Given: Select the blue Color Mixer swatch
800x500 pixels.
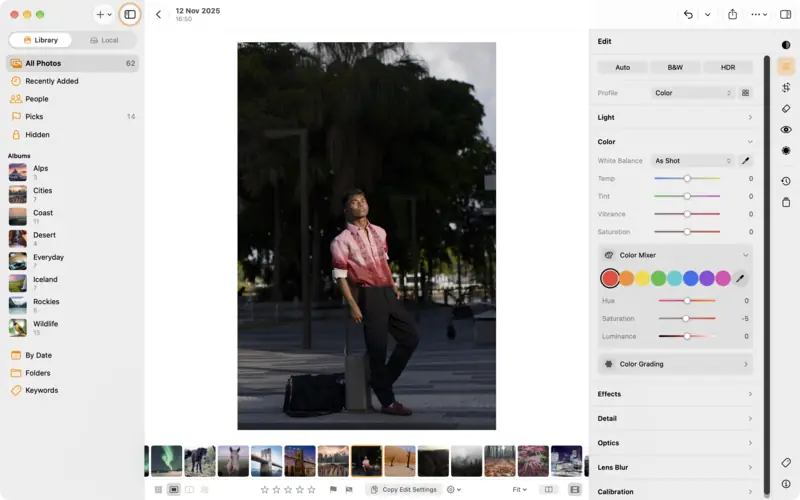Looking at the screenshot, I should (x=690, y=278).
